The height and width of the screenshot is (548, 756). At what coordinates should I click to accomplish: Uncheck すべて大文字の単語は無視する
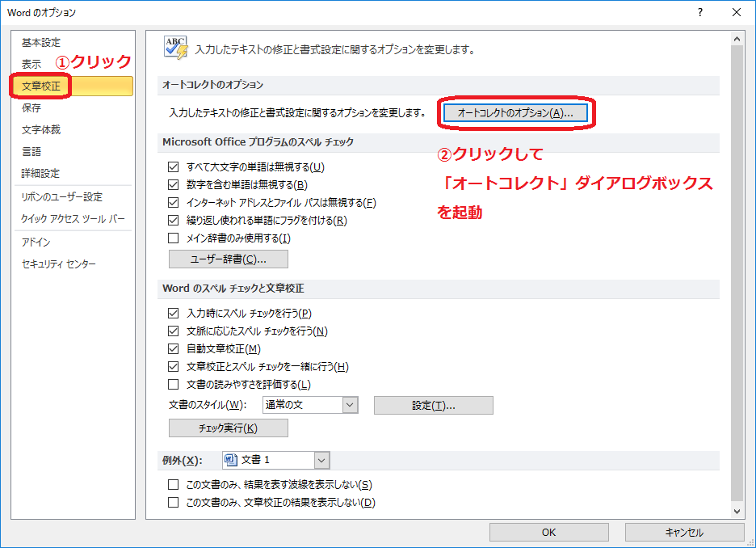(173, 167)
